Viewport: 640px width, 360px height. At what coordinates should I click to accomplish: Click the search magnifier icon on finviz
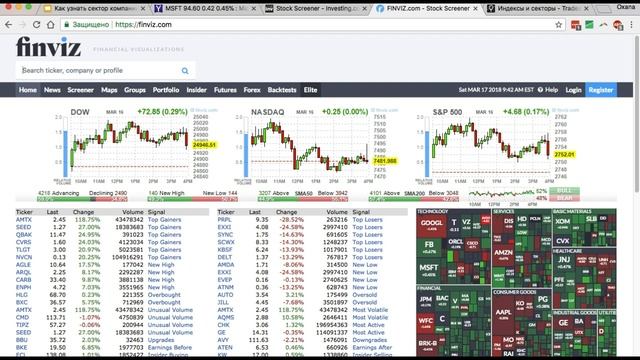pos(185,71)
